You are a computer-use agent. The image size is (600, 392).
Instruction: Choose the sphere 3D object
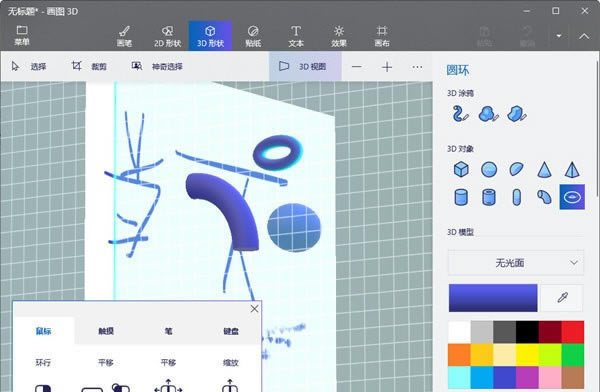(489, 169)
